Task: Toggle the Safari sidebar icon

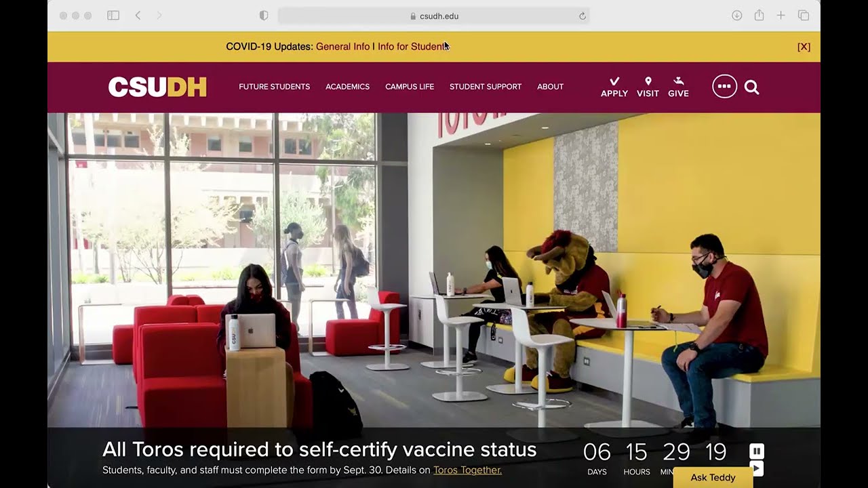Action: [113, 16]
